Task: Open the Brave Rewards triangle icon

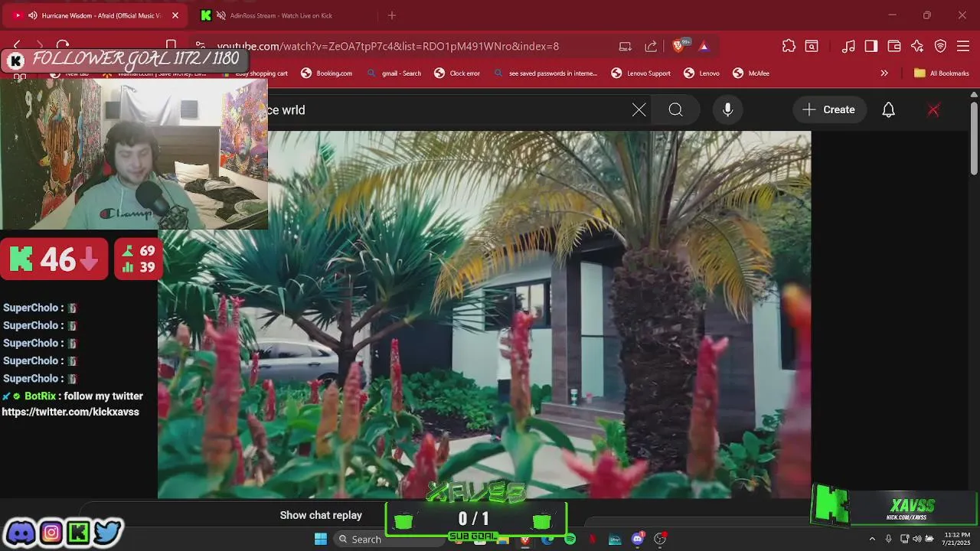Action: coord(704,46)
